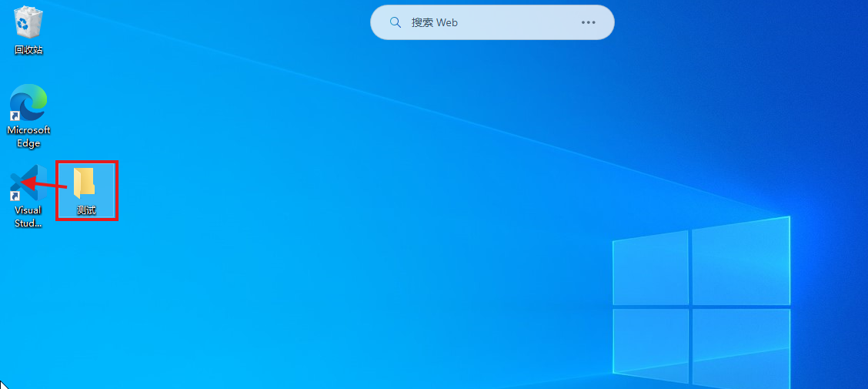Click the red arrowhead over VS Code icon
Viewport: 868px width, 389px height.
point(24,182)
